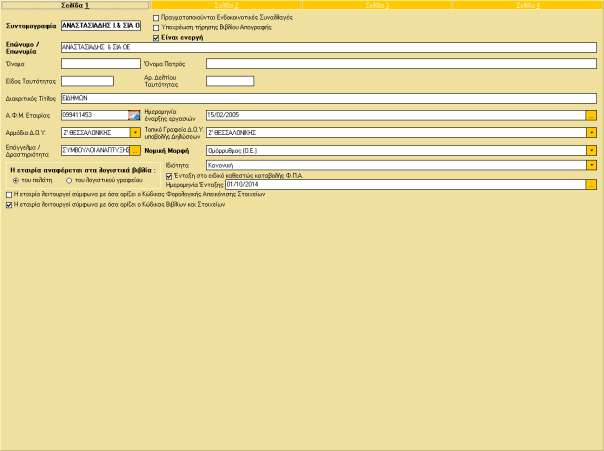
Task: Click the Τοπικό Γραφείο Δ.Ο.Υ. combo box text
Action: click(396, 132)
